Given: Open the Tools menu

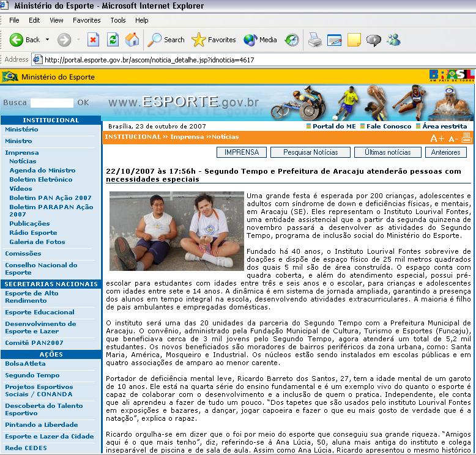Looking at the screenshot, I should (118, 20).
